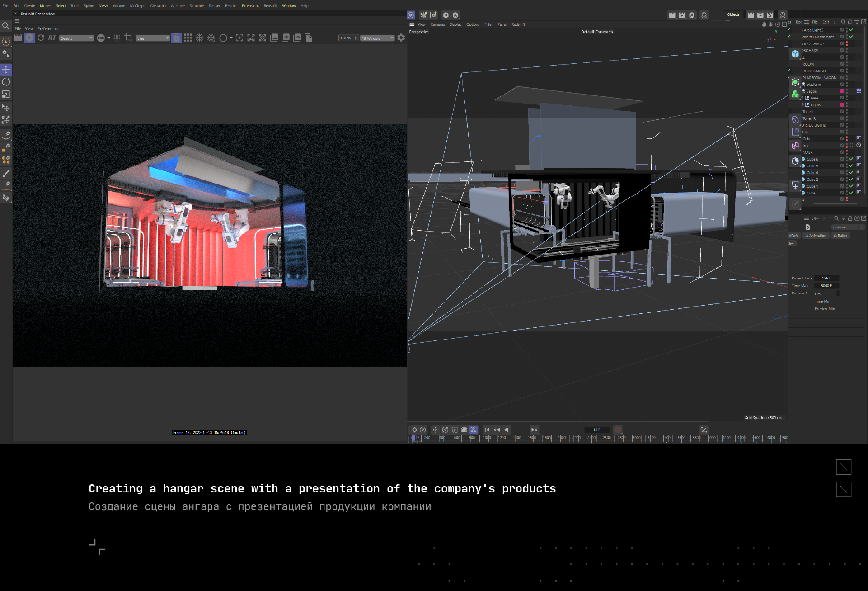Image resolution: width=868 pixels, height=591 pixels.
Task: Click the record keyframe button in timeline
Action: pyautogui.click(x=618, y=430)
